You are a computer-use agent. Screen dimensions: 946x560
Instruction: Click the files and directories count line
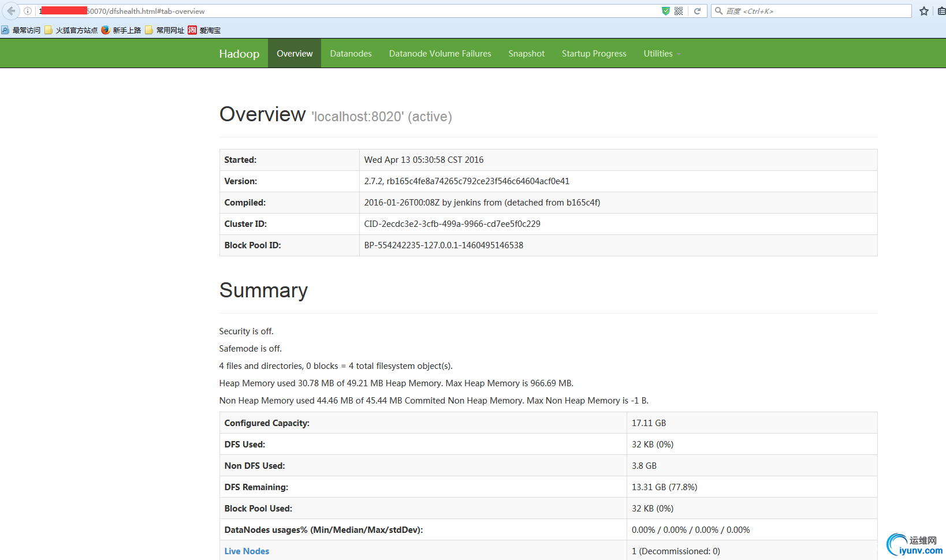(x=336, y=366)
